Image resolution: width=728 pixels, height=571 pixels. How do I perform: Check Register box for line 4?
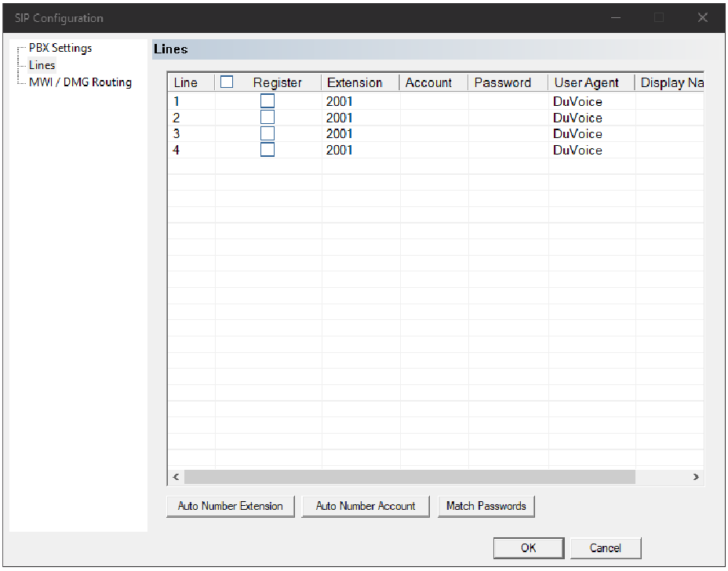click(268, 150)
